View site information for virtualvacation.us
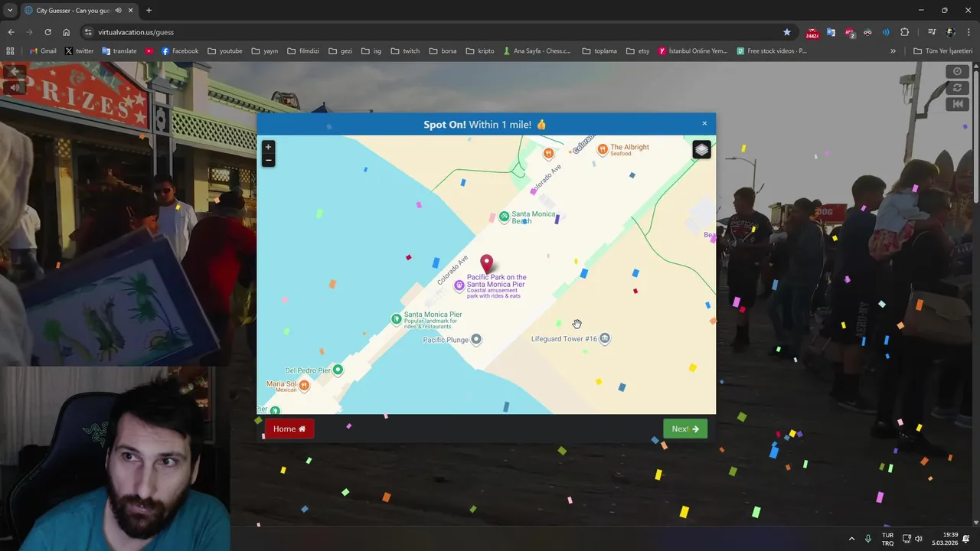 pos(88,32)
